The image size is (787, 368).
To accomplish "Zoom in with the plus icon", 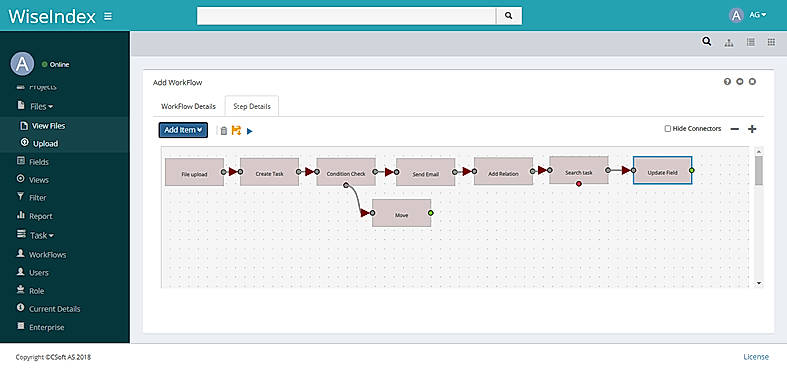I will [x=752, y=130].
